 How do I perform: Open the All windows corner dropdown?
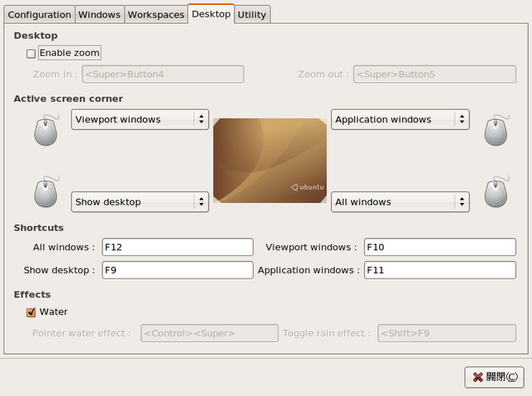tap(400, 202)
